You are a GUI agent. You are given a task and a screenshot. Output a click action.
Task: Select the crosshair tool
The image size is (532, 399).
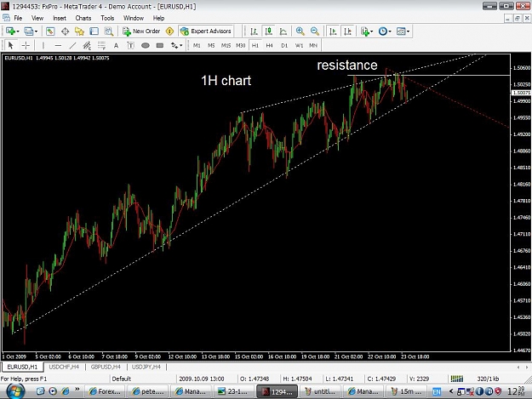tap(26, 45)
